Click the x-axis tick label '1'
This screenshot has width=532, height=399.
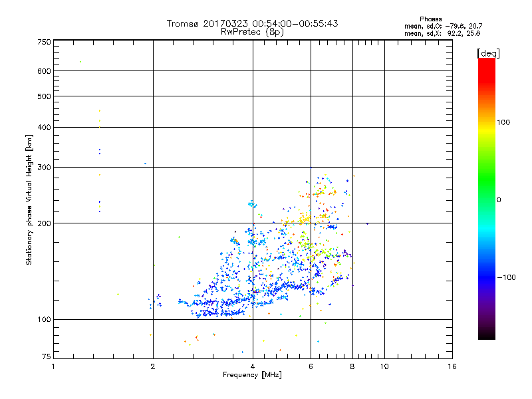click(53, 366)
